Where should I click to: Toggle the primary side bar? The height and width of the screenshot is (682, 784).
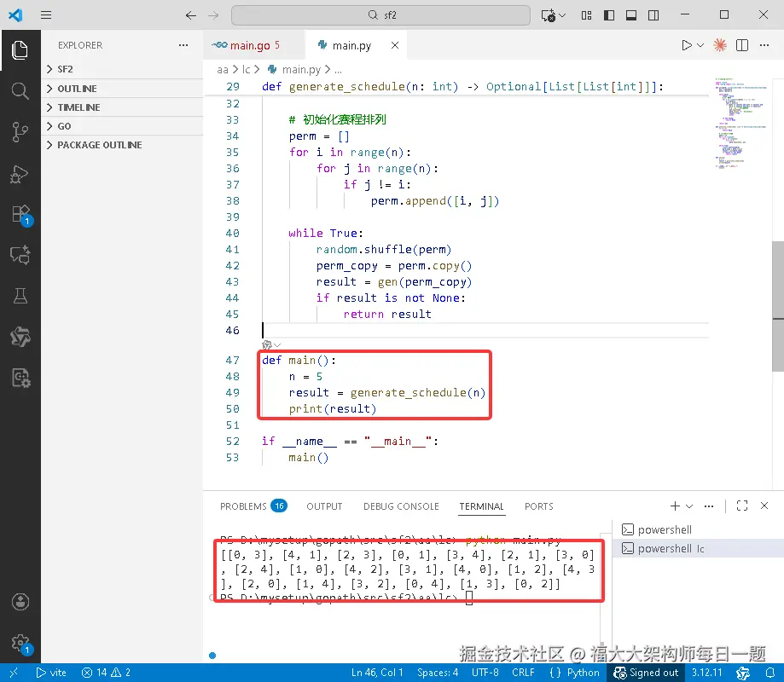pyautogui.click(x=609, y=15)
